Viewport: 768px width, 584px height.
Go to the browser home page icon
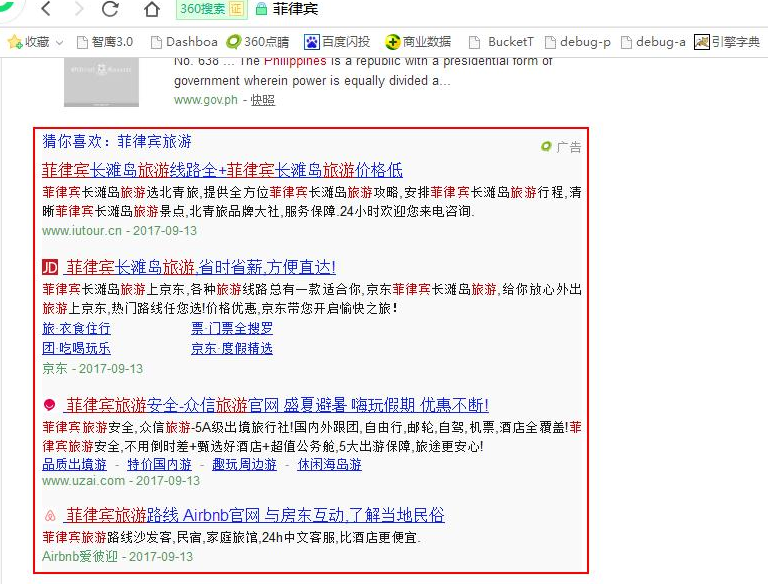(152, 10)
